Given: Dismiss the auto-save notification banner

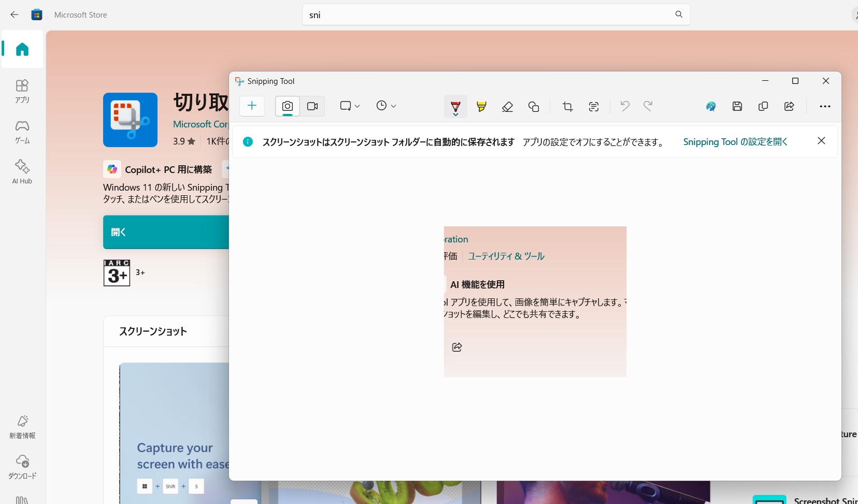Looking at the screenshot, I should point(821,141).
